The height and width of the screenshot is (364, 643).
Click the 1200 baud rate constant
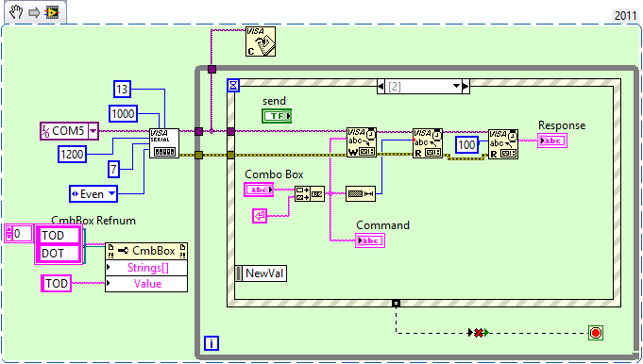(x=72, y=155)
